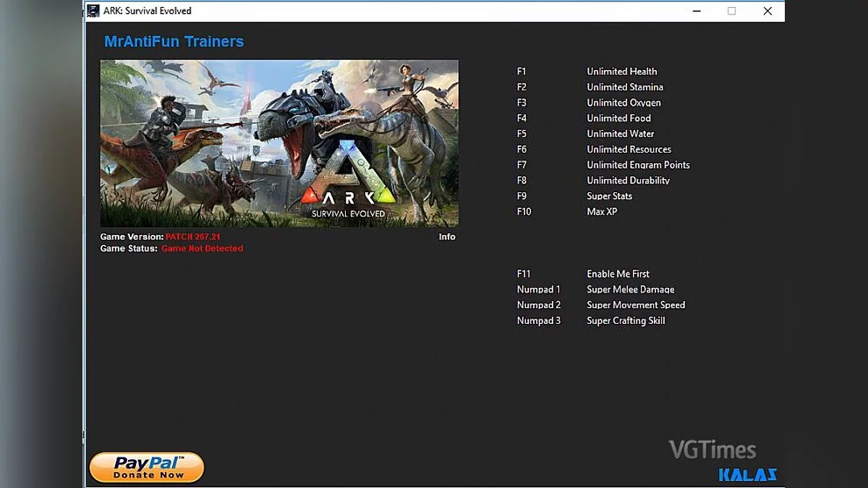Viewport: 868px width, 488px height.
Task: Click the window title ARK: Survival Evolved
Action: (x=148, y=11)
